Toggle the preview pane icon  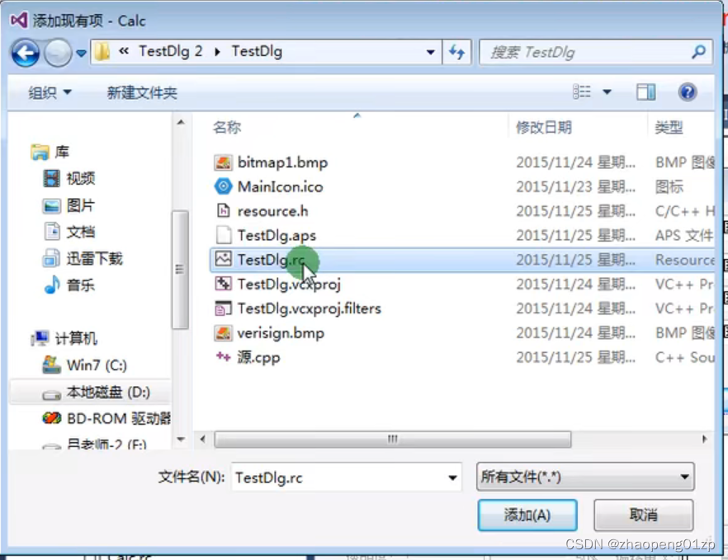point(645,92)
